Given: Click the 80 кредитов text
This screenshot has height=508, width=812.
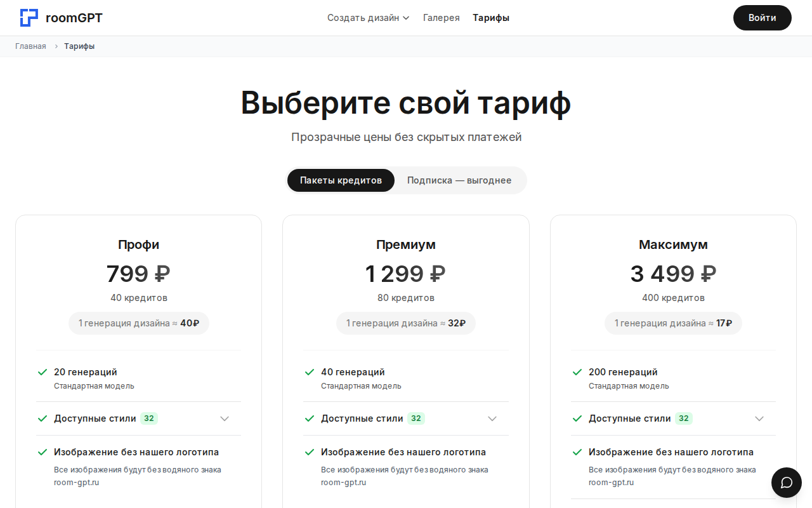Looking at the screenshot, I should (406, 298).
